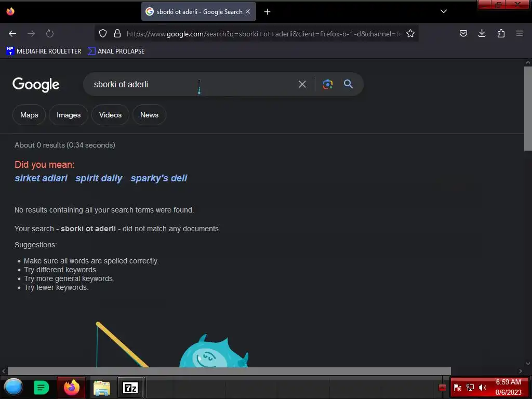Image resolution: width=532 pixels, height=399 pixels.
Task: Open the Extensions menu
Action: pyautogui.click(x=501, y=34)
